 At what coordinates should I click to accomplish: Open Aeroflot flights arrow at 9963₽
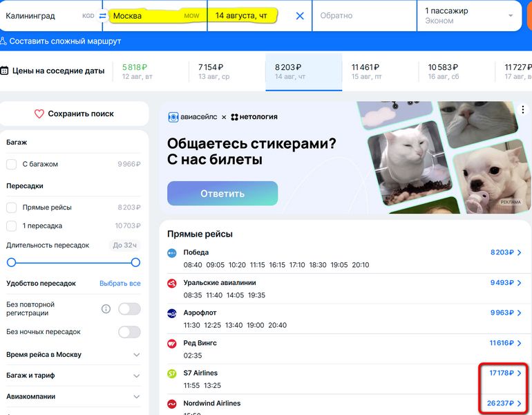point(519,313)
